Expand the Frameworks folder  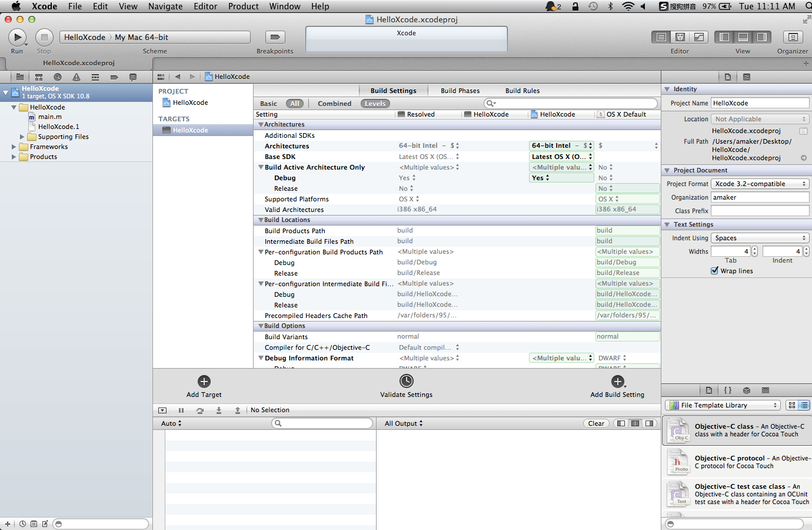(14, 147)
